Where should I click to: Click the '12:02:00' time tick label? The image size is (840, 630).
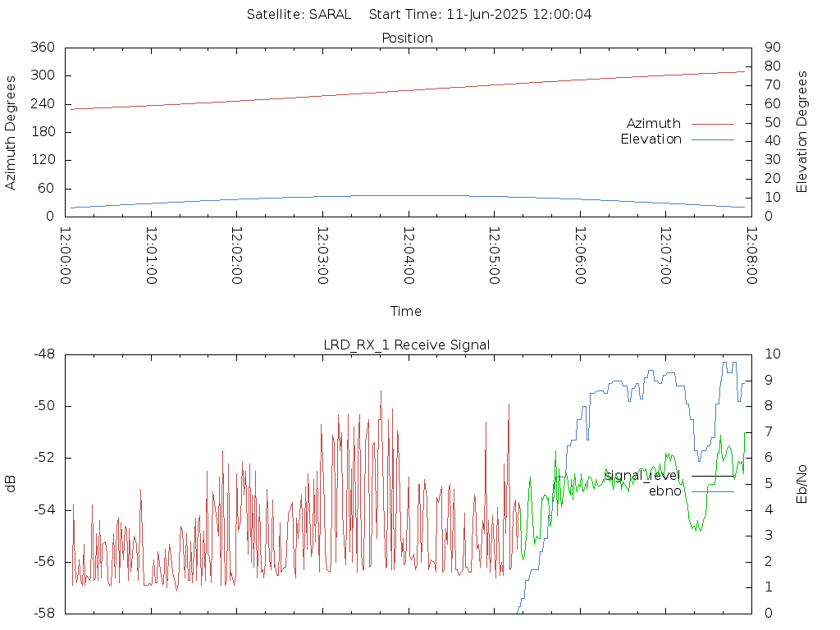(237, 256)
